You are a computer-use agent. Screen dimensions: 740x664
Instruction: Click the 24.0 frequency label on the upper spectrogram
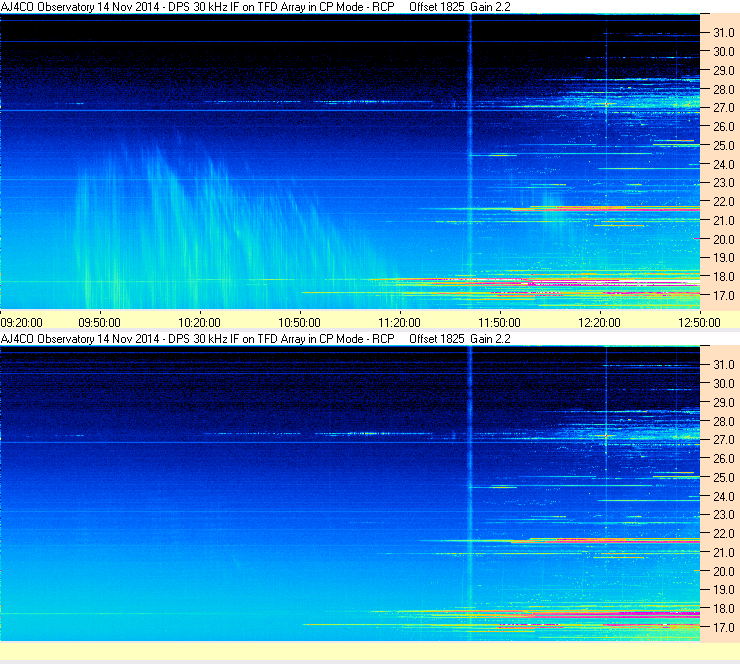723,165
